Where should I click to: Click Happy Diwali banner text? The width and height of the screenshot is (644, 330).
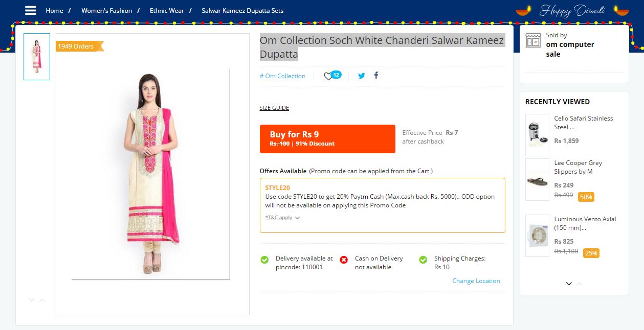coord(572,10)
